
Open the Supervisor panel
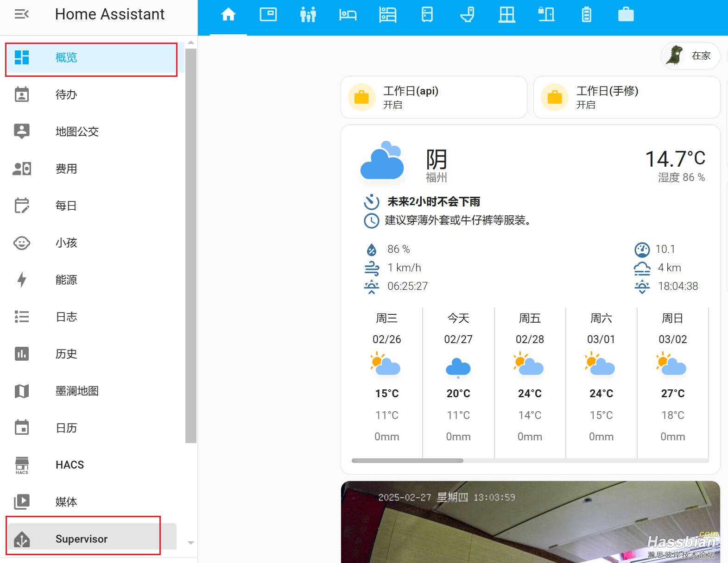click(x=82, y=539)
